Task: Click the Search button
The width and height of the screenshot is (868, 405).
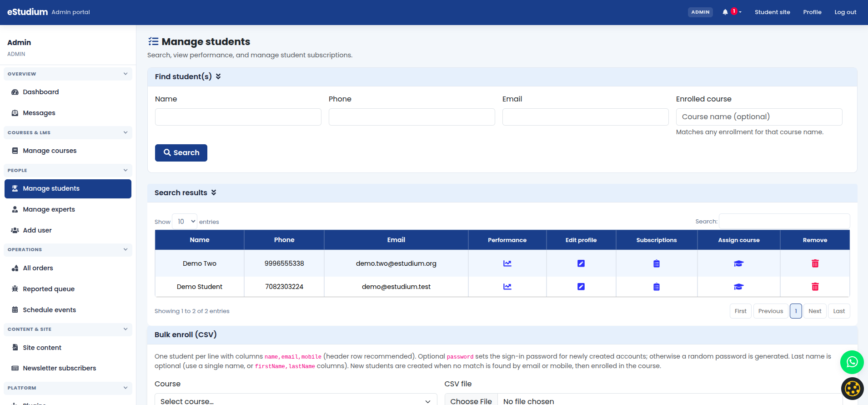Action: (181, 153)
